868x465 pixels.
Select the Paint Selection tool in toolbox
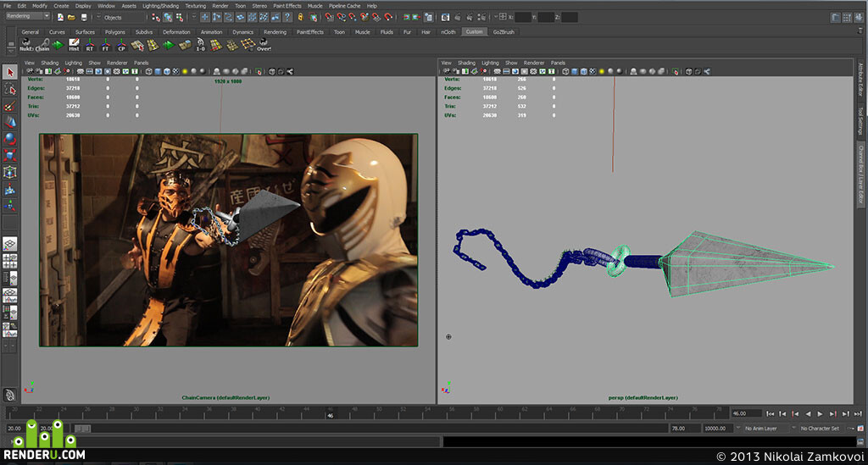click(x=9, y=106)
